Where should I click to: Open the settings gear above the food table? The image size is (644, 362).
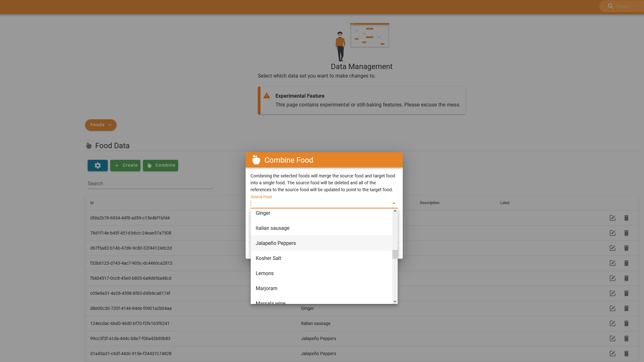click(97, 165)
